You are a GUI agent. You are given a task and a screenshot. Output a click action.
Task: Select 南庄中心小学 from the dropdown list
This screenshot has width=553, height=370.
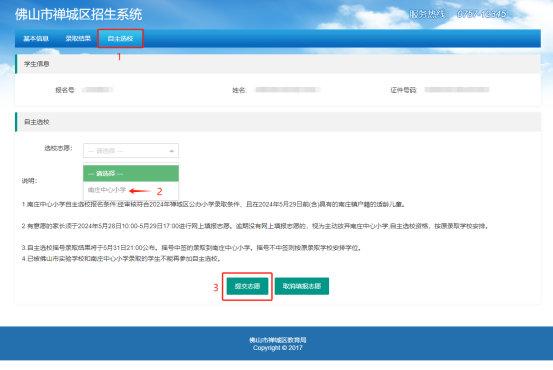(x=107, y=190)
